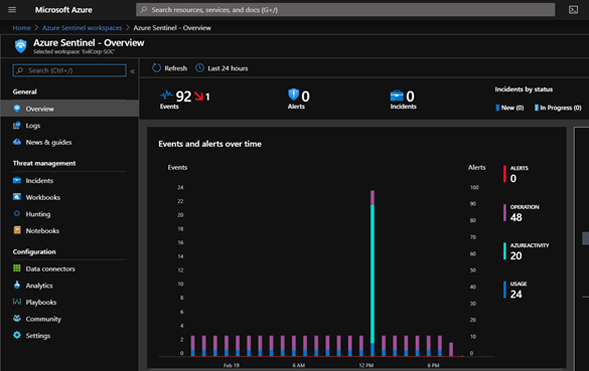Click the Incidents by status heading

click(x=524, y=89)
